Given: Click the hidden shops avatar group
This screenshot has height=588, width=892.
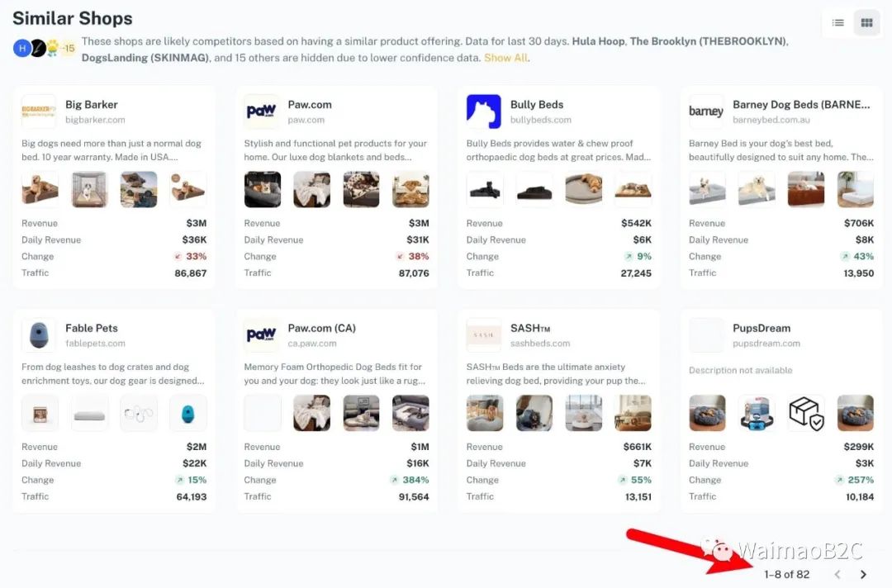Looking at the screenshot, I should 45,49.
